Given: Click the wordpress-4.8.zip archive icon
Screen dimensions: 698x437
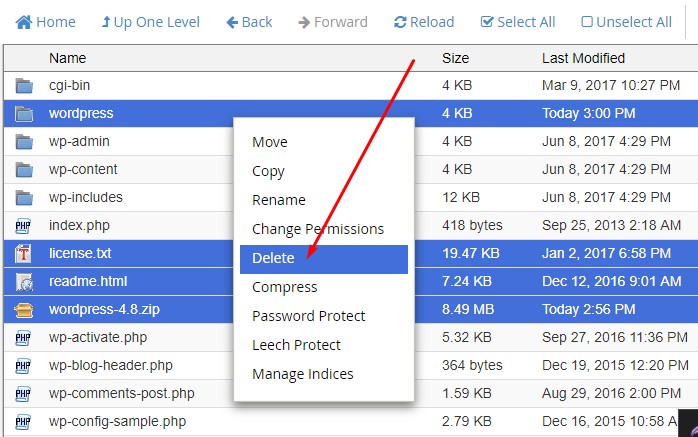Looking at the screenshot, I should pos(24,310).
